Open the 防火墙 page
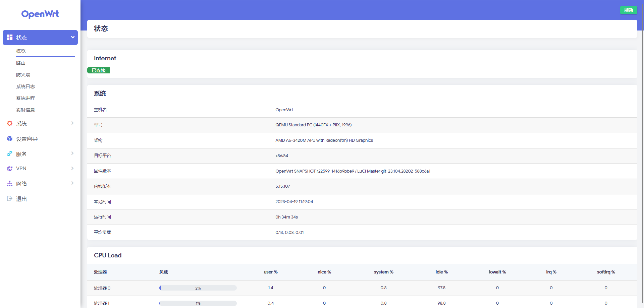The image size is (644, 308). coord(23,74)
